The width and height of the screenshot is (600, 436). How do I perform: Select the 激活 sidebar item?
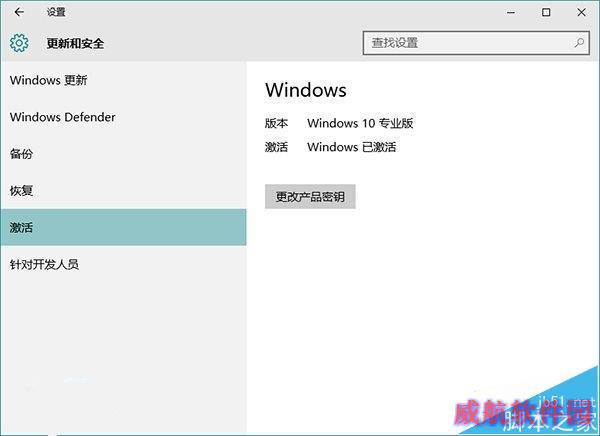[123, 227]
